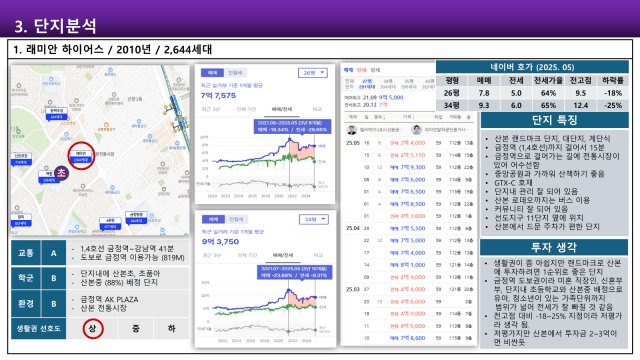Open listing 매매 7억 8,600

tap(409, 338)
